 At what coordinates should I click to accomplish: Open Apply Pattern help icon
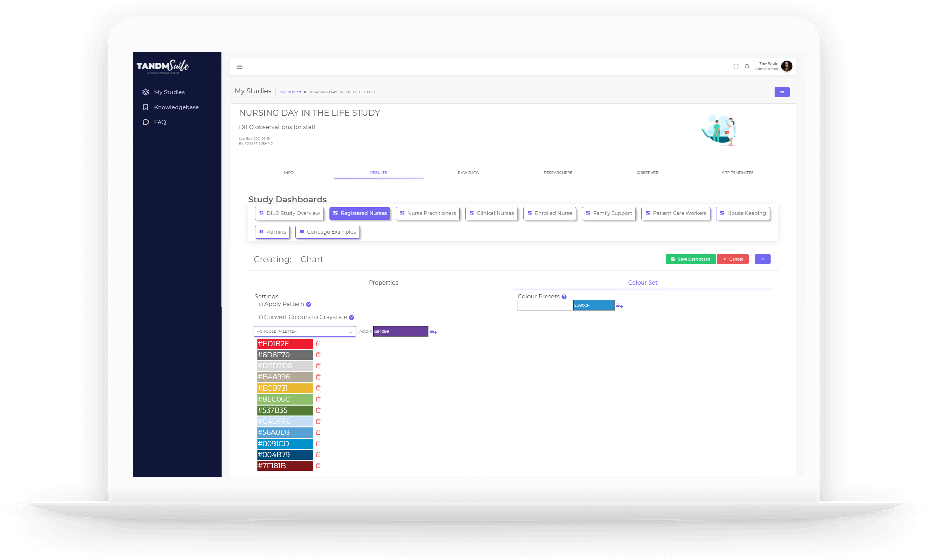click(308, 305)
